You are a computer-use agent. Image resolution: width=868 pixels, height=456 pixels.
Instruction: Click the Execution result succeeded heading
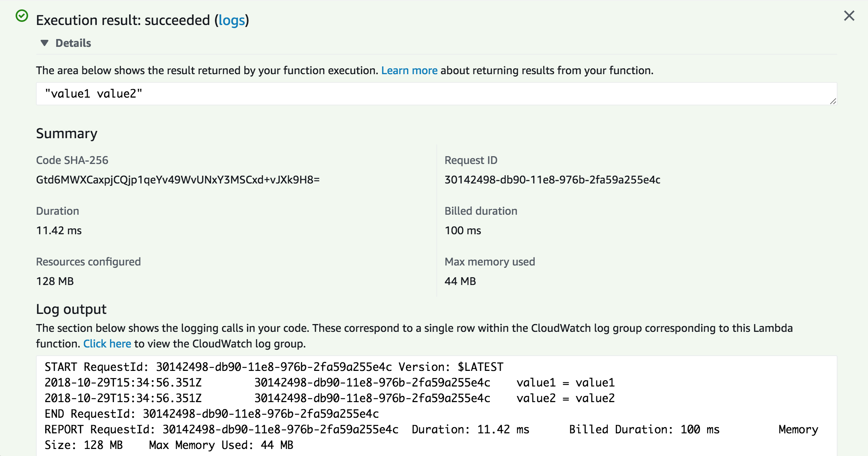(x=123, y=20)
